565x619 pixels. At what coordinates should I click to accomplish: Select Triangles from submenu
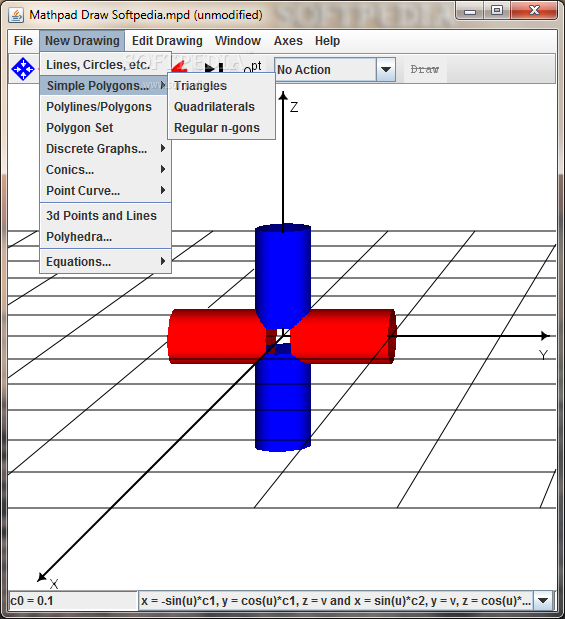[221, 86]
